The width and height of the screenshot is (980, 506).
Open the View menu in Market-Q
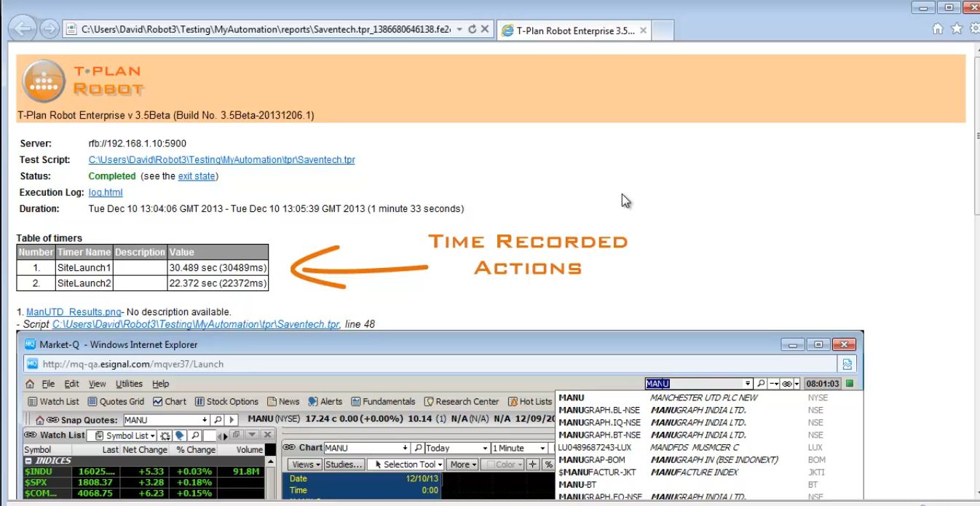tap(98, 384)
